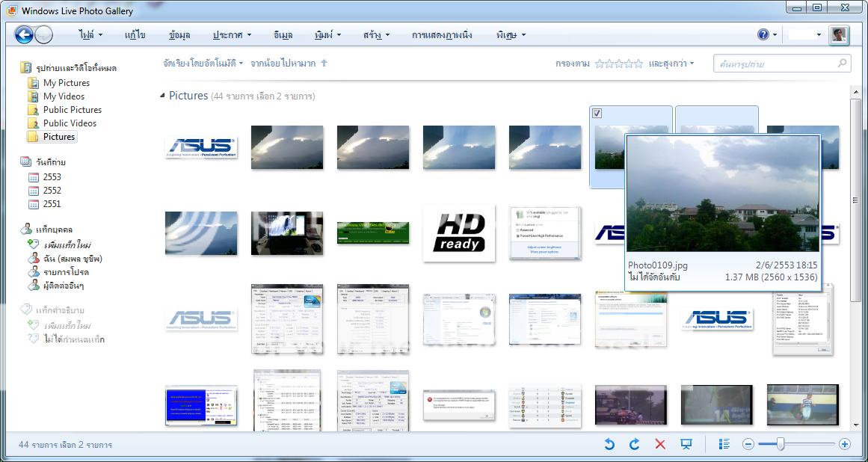Click the calendar icon beside year 2553

(34, 177)
